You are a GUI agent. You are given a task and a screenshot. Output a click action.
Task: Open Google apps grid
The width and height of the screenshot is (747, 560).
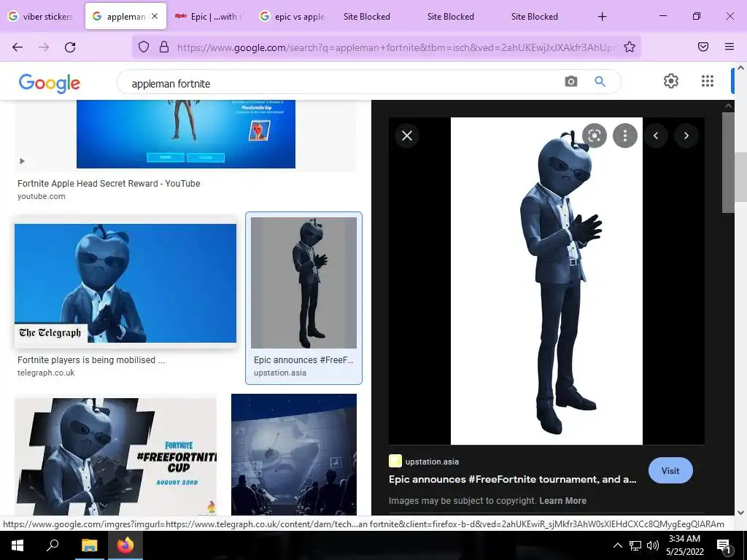pos(708,81)
